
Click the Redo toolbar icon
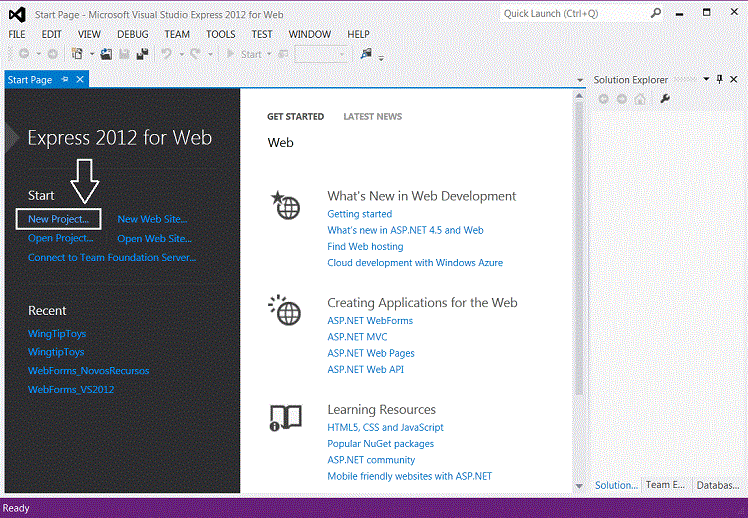195,54
